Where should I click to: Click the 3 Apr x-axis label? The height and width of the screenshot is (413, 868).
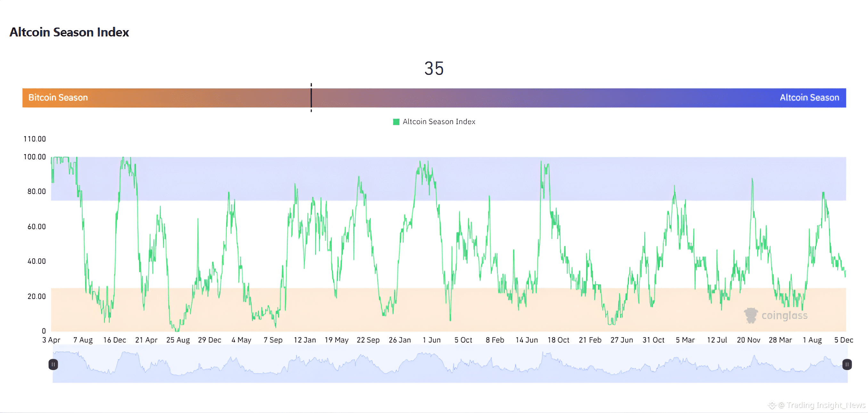point(51,340)
